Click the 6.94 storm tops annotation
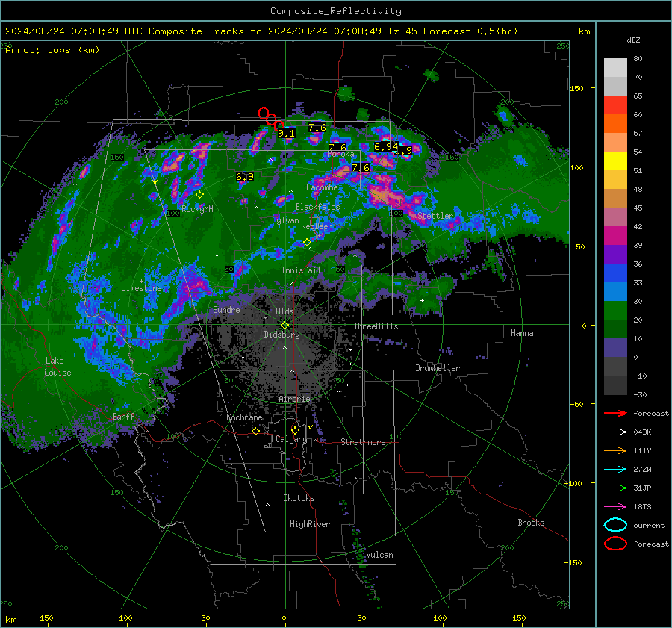This screenshot has width=672, height=628. click(x=386, y=146)
